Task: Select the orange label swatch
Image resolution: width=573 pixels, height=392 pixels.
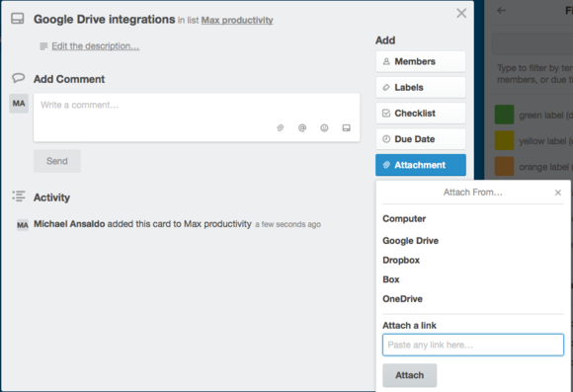Action: click(504, 167)
